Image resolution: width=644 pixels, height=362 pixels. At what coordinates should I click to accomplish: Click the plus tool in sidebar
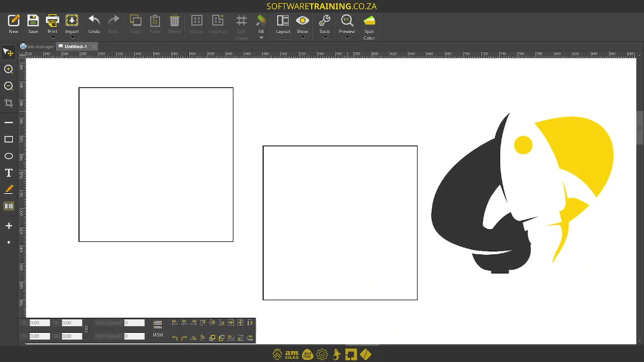pos(9,226)
